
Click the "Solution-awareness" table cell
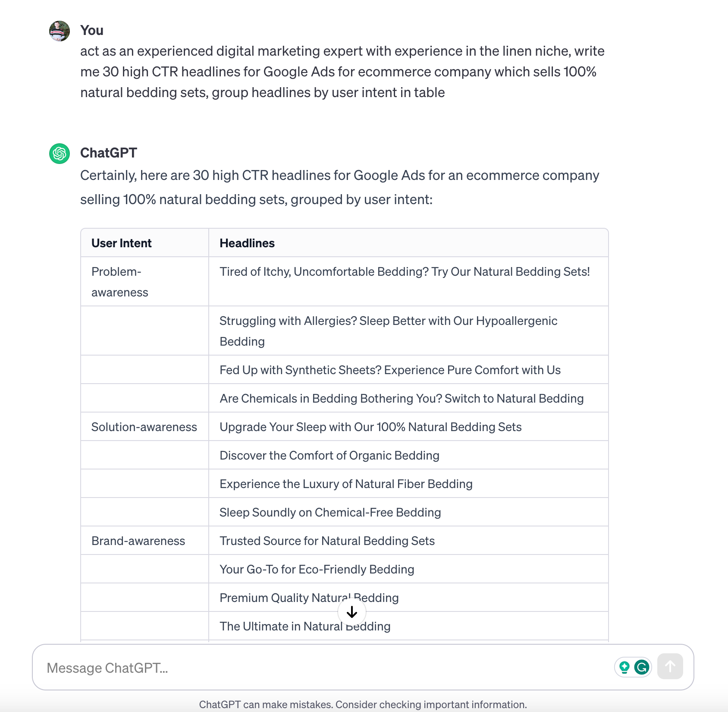click(x=144, y=427)
